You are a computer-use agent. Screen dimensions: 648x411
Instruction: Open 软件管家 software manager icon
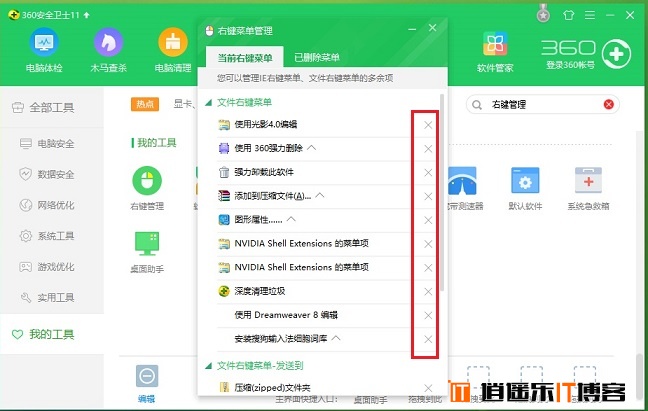495,43
